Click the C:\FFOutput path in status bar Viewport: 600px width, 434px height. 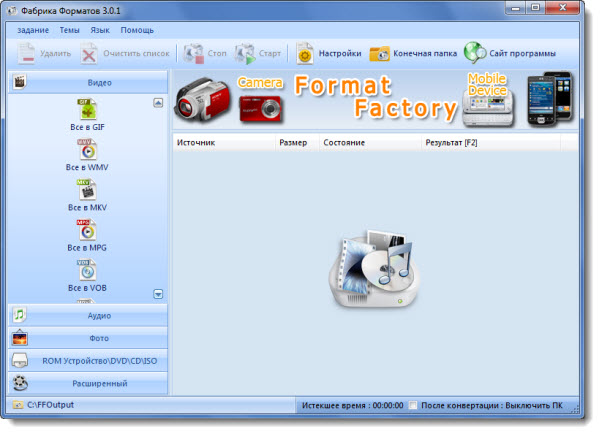point(51,405)
